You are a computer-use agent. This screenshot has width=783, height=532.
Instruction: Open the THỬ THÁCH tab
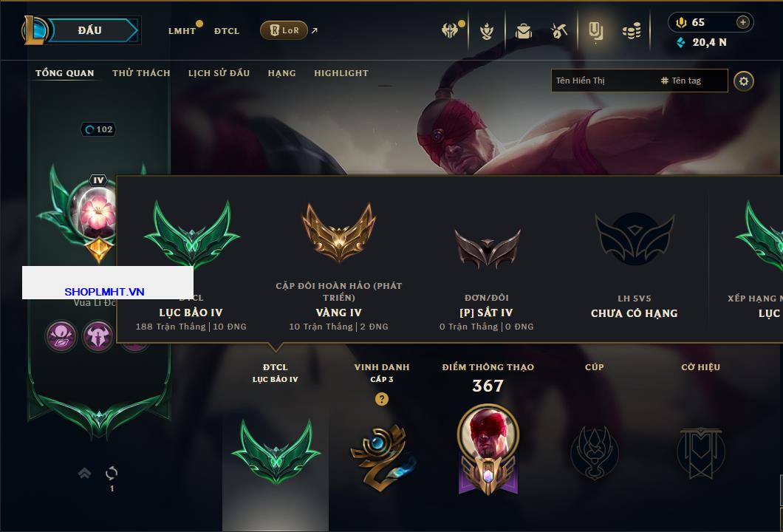pos(141,73)
